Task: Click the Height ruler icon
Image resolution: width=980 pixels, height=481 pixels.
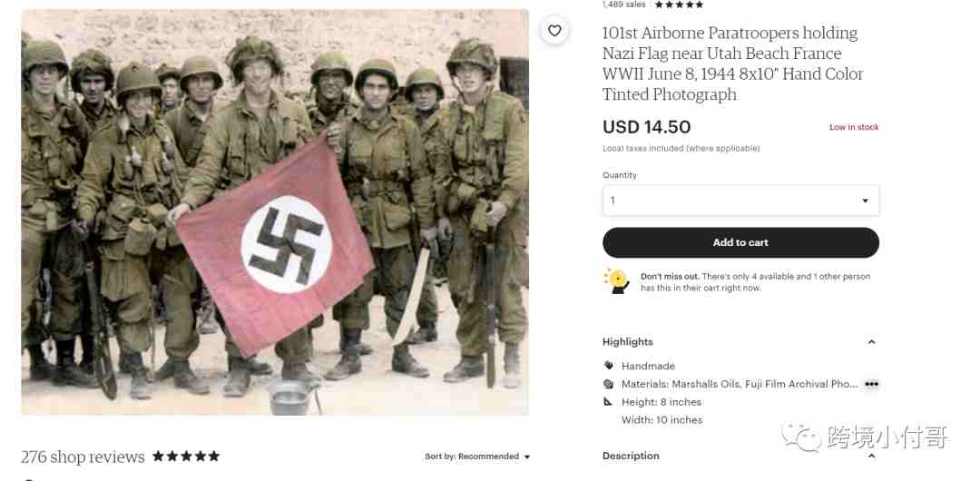Action: pyautogui.click(x=609, y=401)
